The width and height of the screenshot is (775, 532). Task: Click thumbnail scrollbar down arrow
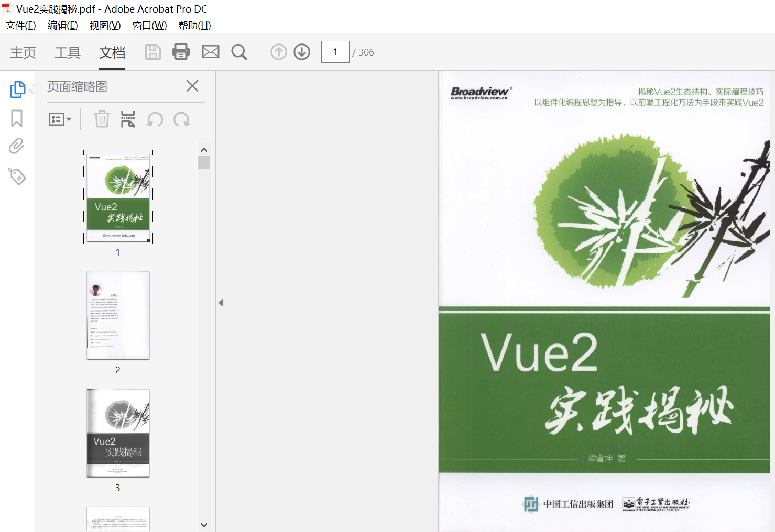[x=204, y=524]
